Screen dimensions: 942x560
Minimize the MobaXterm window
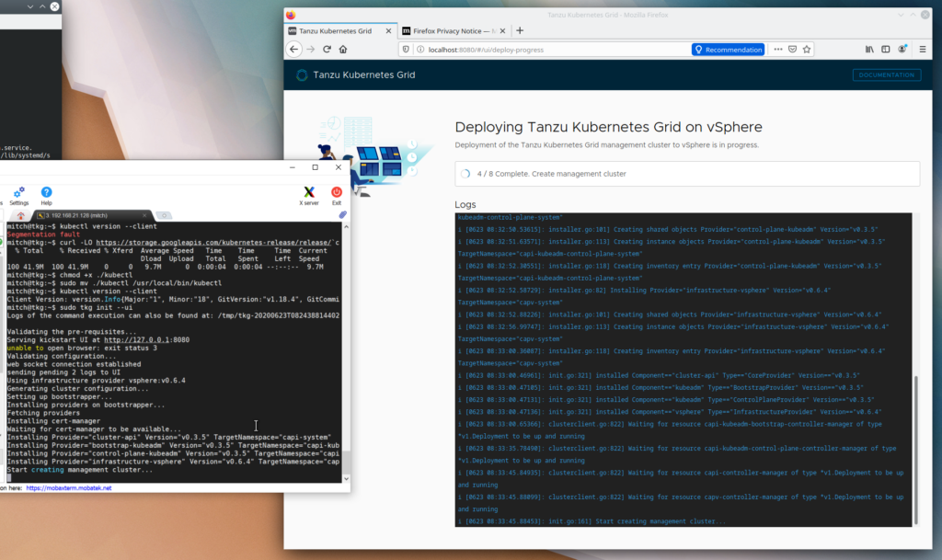[292, 167]
